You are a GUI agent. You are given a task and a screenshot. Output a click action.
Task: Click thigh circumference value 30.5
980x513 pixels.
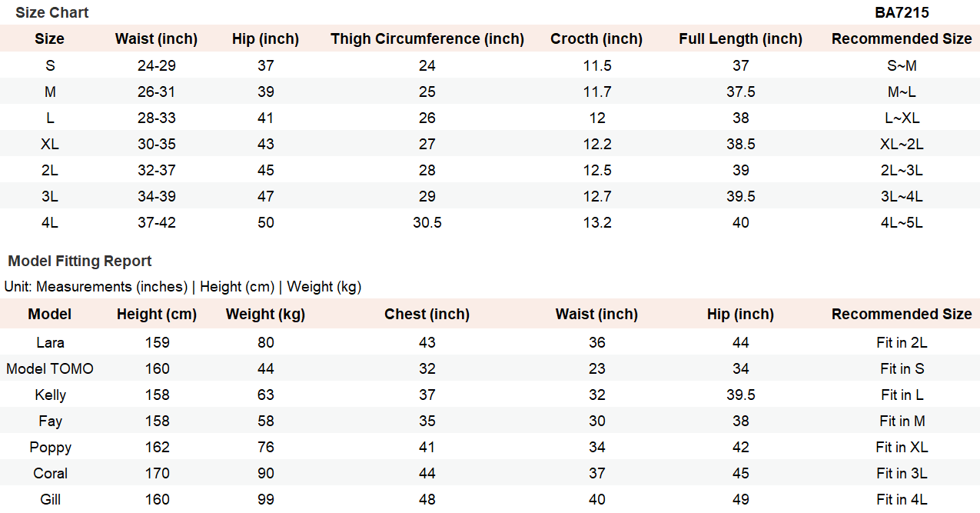click(427, 222)
